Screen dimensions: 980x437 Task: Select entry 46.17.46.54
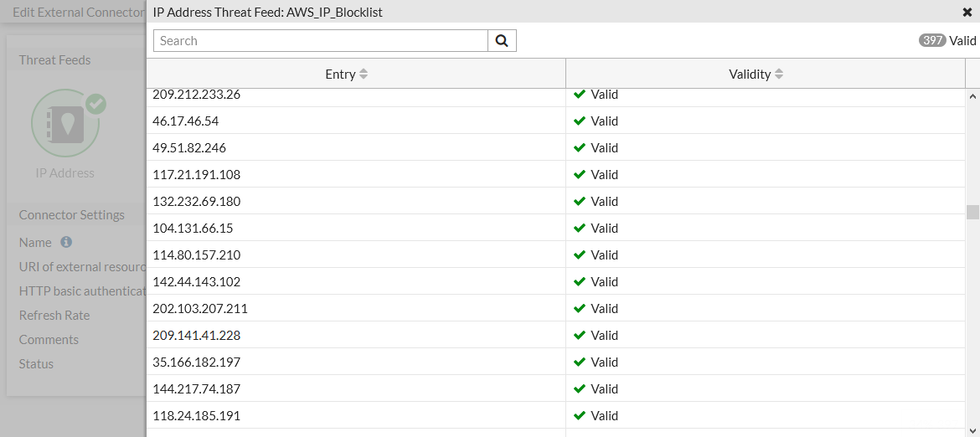(185, 121)
